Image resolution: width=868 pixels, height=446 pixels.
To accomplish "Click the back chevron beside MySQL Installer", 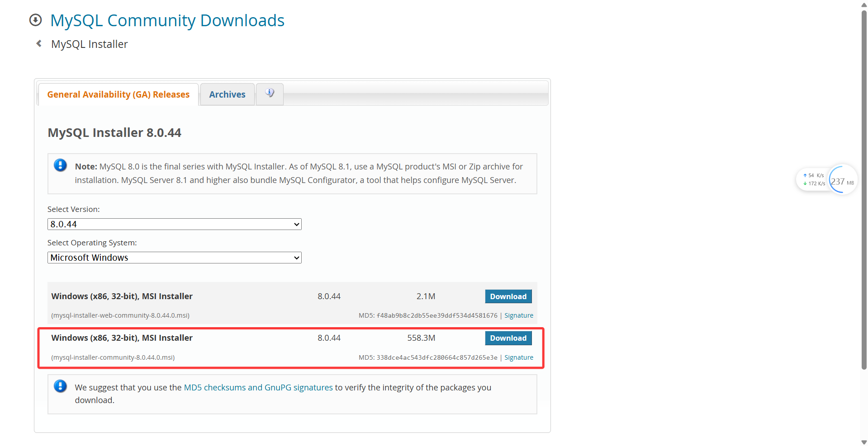I will 39,43.
